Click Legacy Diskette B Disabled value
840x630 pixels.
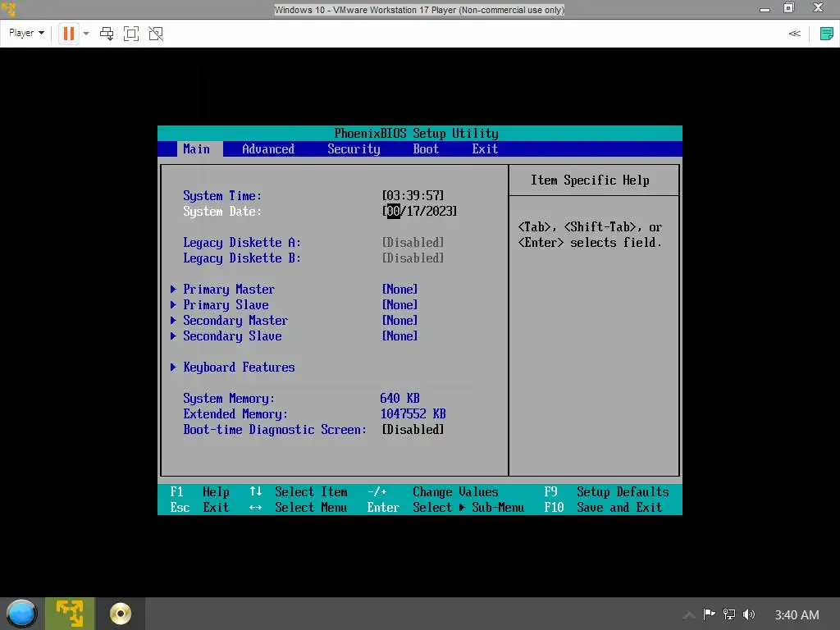(x=413, y=258)
